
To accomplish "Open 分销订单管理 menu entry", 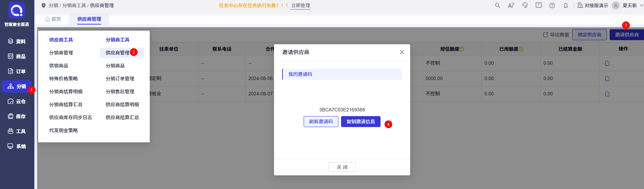I will coord(120,79).
